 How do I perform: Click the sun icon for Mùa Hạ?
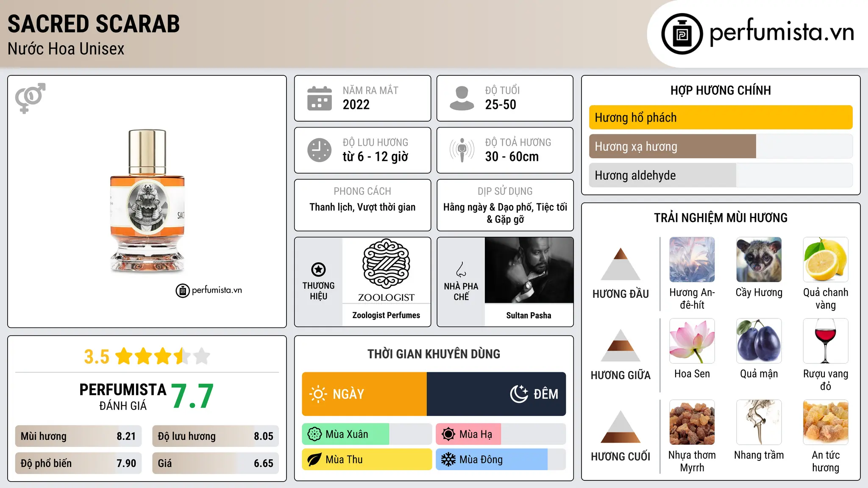[448, 434]
